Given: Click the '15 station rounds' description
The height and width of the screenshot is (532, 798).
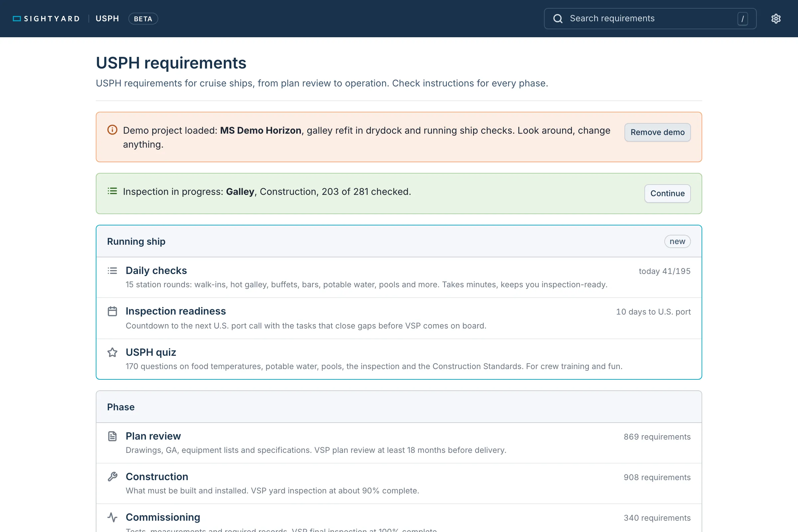Looking at the screenshot, I should tap(366, 284).
